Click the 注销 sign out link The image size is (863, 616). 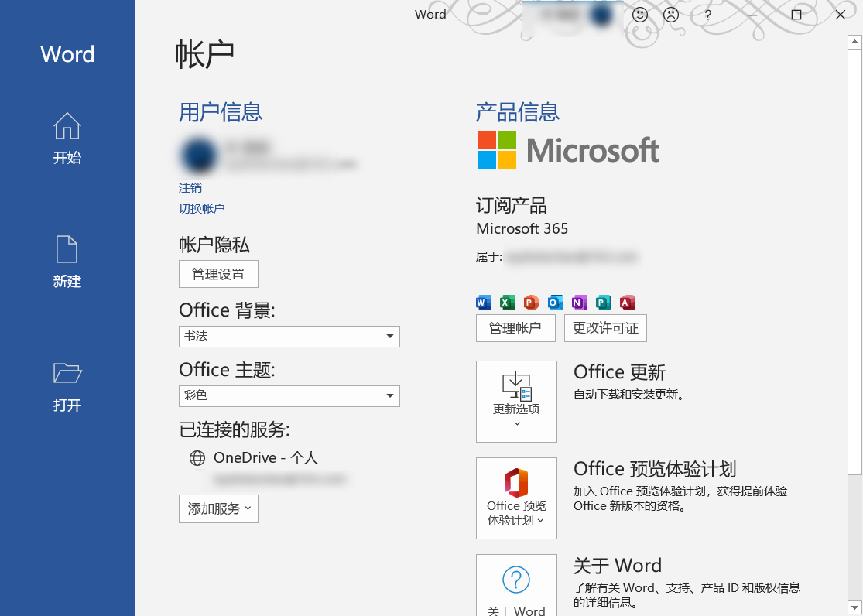(190, 188)
